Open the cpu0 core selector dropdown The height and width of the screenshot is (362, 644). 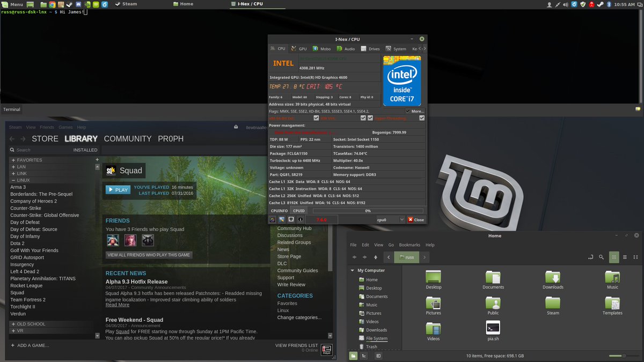[390, 219]
